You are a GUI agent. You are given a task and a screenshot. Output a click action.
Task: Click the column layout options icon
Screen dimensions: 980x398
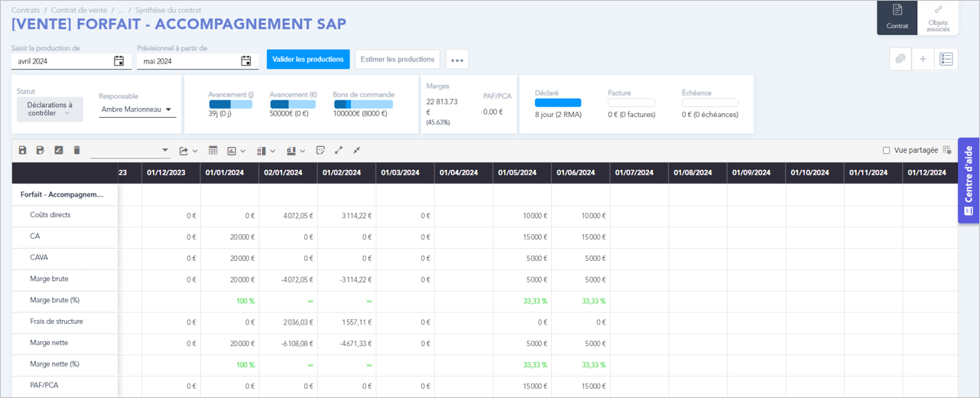pyautogui.click(x=291, y=151)
